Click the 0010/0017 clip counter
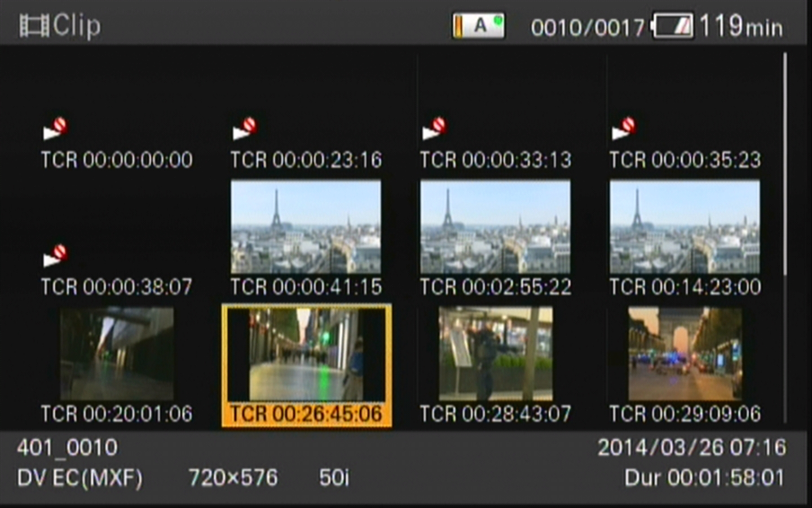This screenshot has height=508, width=812. pyautogui.click(x=588, y=27)
